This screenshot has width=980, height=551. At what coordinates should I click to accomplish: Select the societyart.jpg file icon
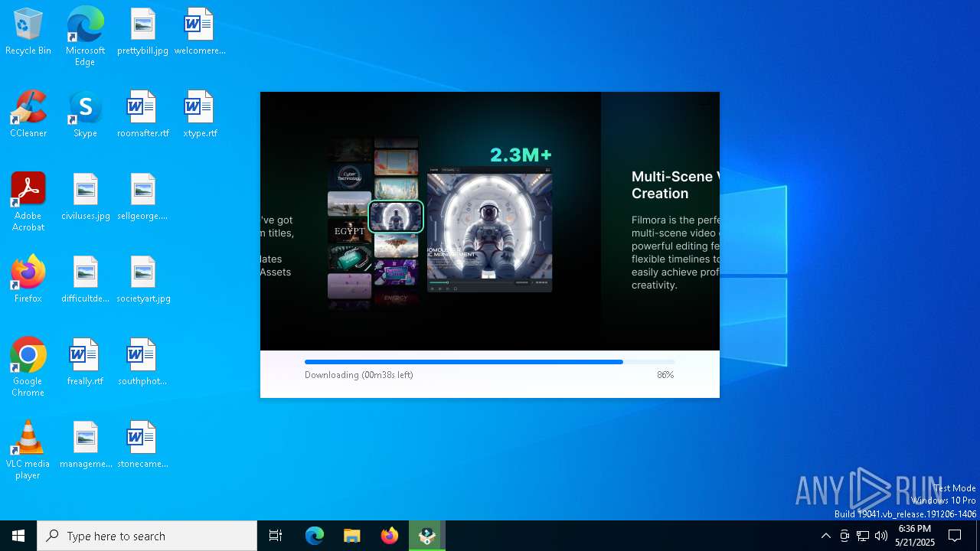click(x=142, y=280)
